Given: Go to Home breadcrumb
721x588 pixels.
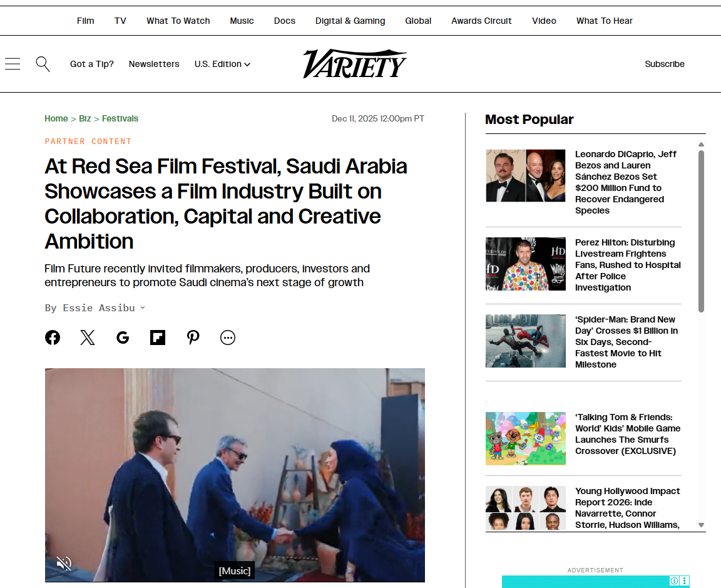Looking at the screenshot, I should 56,118.
